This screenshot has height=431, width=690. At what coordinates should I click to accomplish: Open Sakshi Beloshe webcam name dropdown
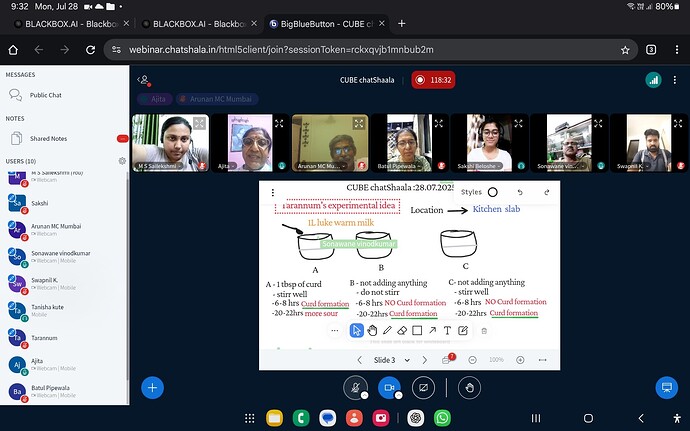tap(478, 166)
